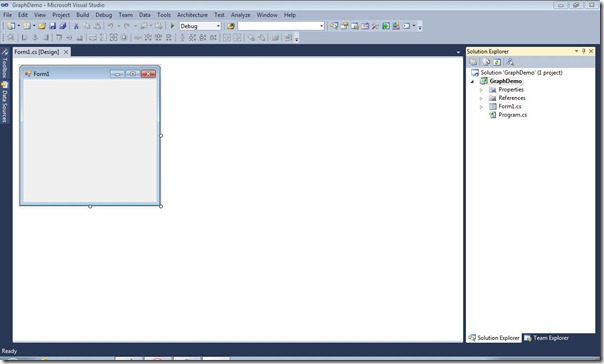
Task: Open the Architecture menu
Action: pos(192,15)
